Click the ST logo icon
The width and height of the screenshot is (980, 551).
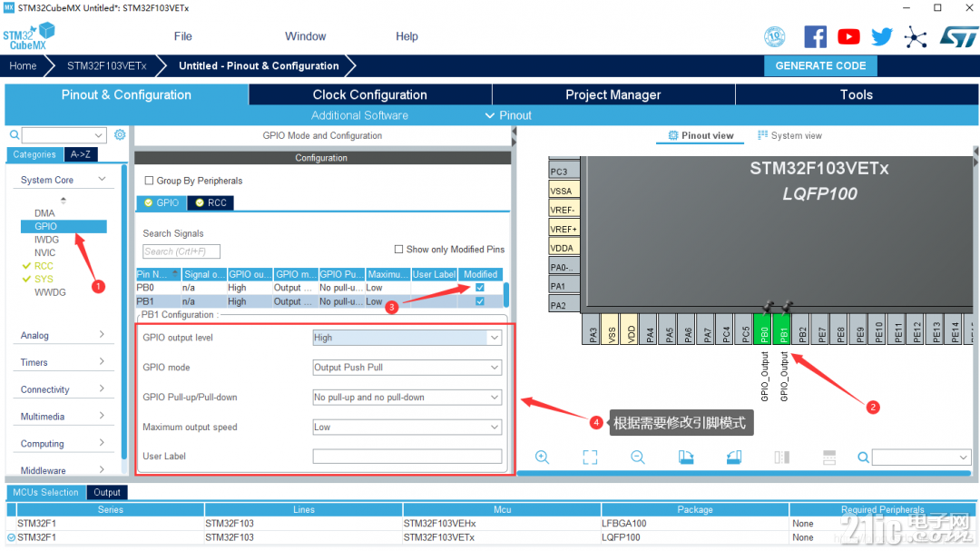[959, 37]
